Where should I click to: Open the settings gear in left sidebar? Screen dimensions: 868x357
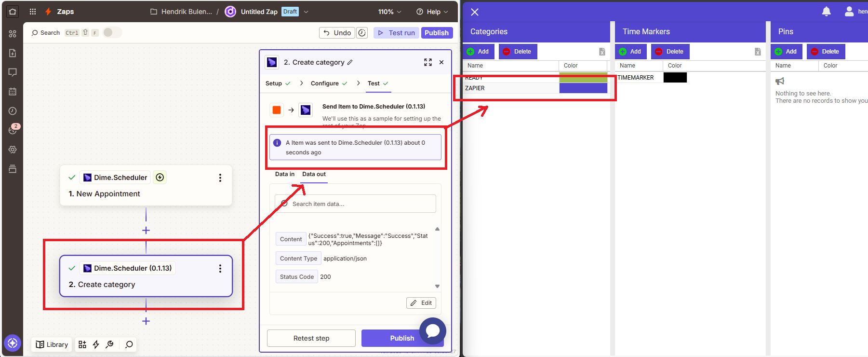click(13, 150)
